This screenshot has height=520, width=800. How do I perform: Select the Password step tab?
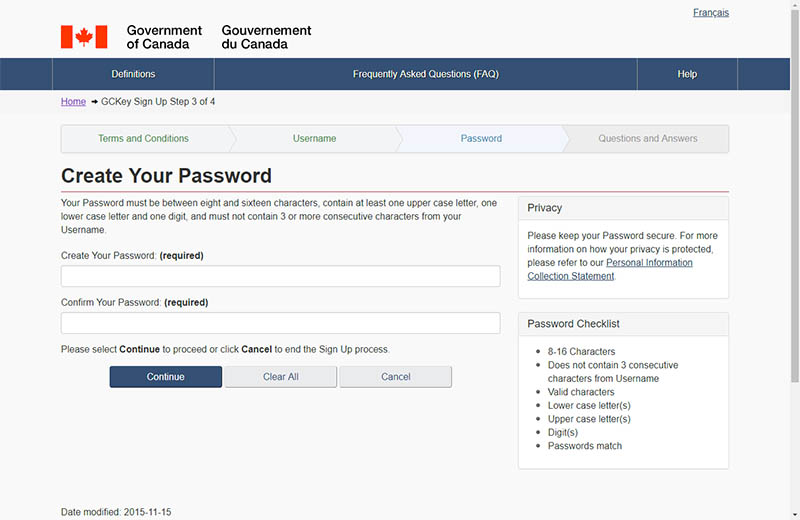point(481,139)
